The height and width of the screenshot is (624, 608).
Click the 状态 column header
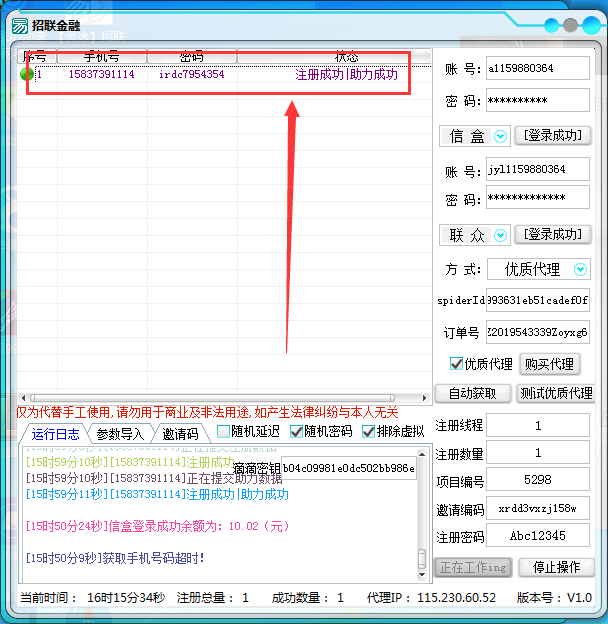pos(334,57)
